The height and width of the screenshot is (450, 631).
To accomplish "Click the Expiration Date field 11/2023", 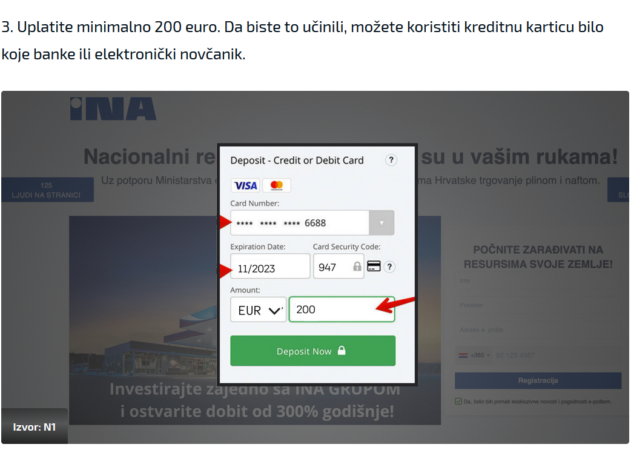I will [270, 266].
